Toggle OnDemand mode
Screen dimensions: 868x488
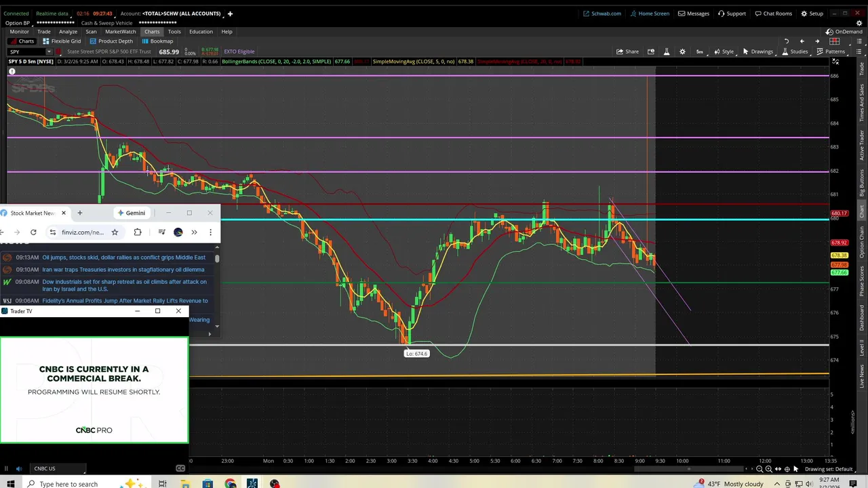[x=844, y=32]
